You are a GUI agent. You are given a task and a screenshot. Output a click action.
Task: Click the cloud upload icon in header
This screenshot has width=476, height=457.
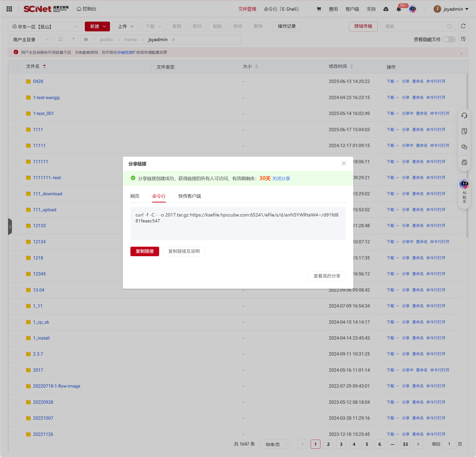386,9
